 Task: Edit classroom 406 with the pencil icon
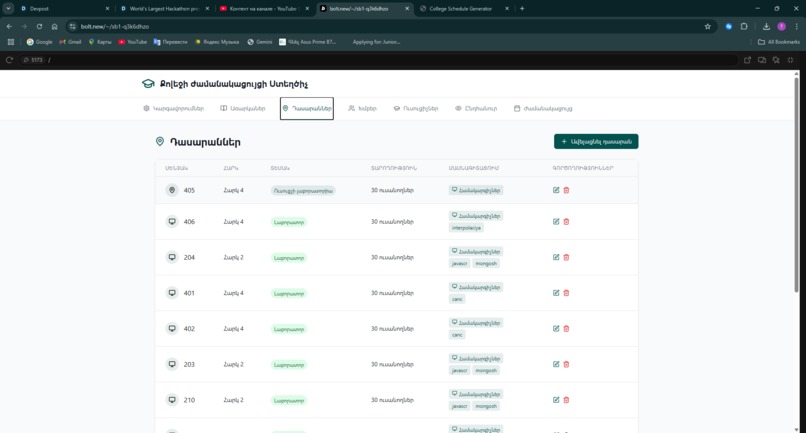click(x=556, y=222)
